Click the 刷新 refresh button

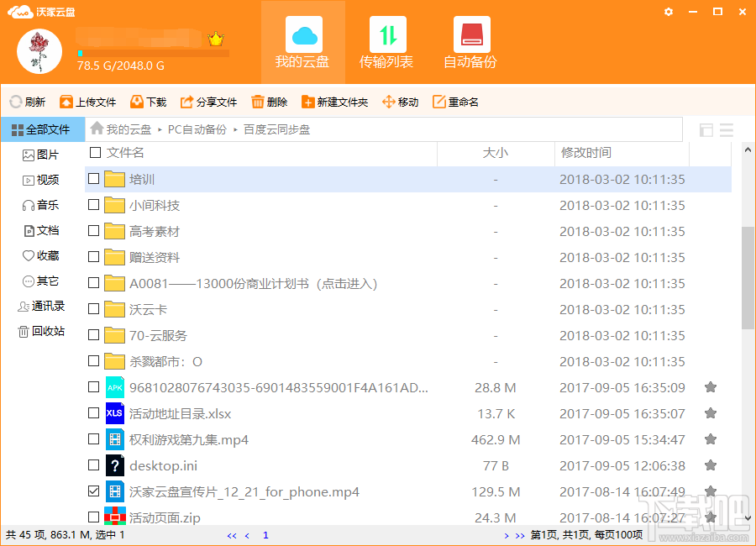click(x=28, y=102)
